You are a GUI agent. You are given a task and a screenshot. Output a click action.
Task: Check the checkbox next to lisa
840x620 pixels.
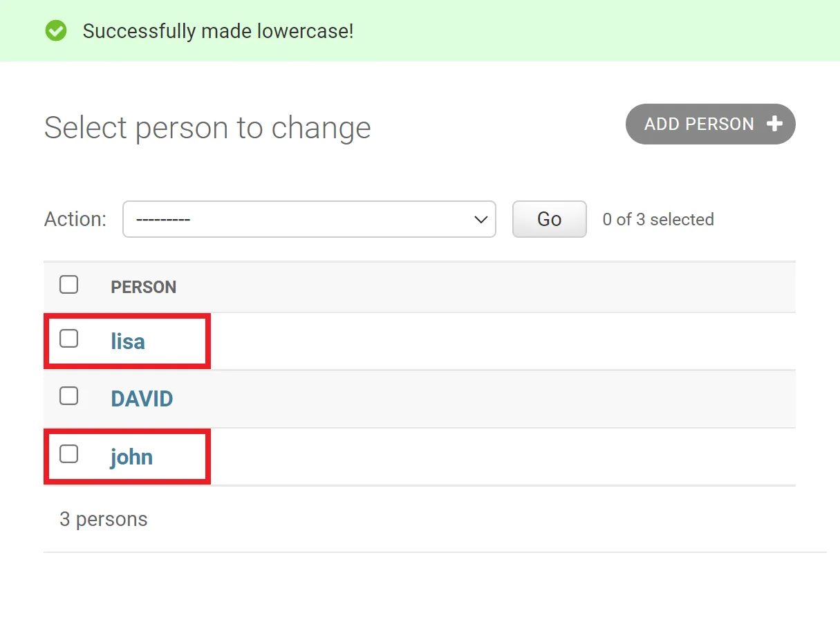tap(68, 339)
